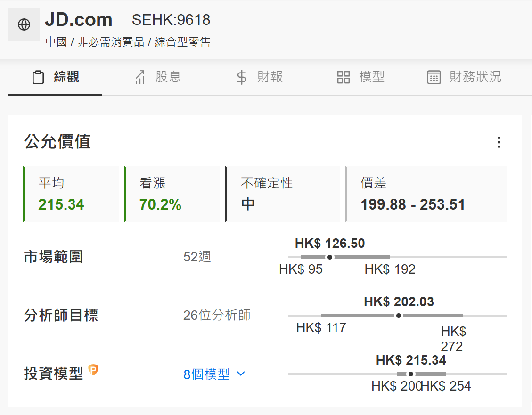This screenshot has width=532, height=415.
Task: Click the investment model range marker dot
Action: click(x=411, y=374)
